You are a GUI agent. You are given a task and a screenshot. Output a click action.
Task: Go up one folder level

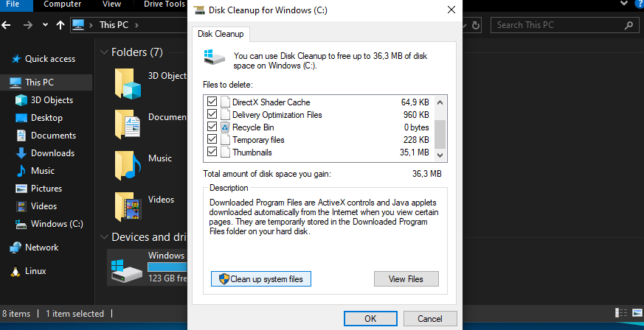click(60, 25)
